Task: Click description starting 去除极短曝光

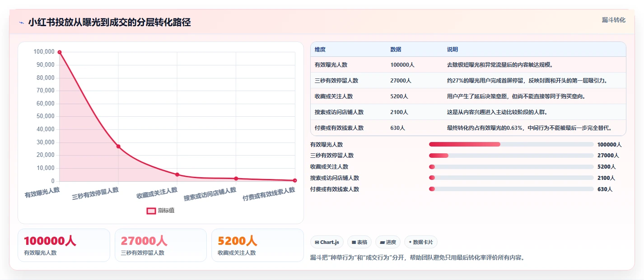Action: click(x=500, y=65)
